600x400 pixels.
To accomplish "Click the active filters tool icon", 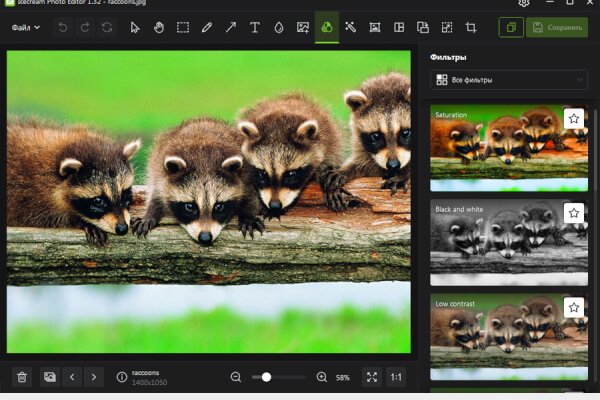I will [327, 28].
